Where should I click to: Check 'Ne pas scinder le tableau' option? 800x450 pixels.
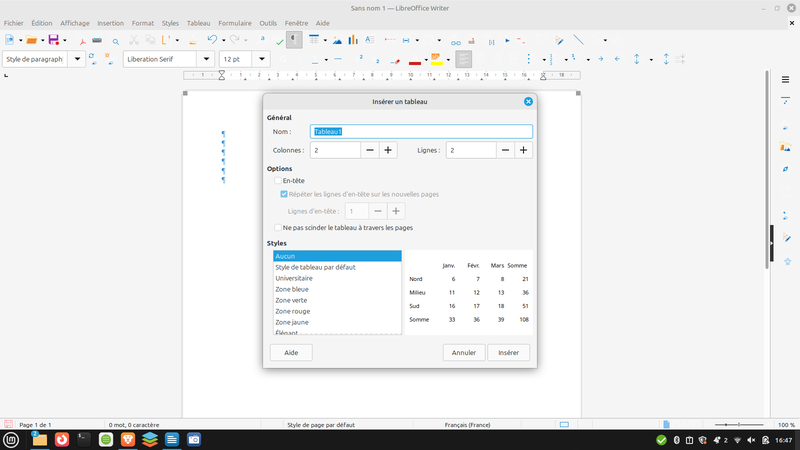click(278, 228)
